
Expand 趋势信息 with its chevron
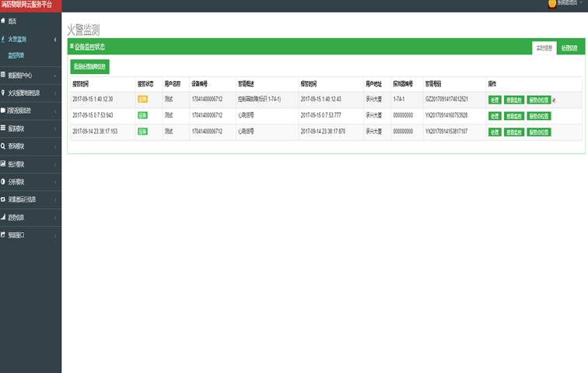tap(55, 218)
